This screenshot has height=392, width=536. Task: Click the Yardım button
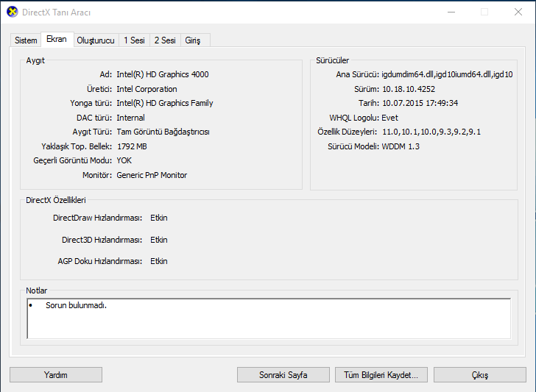tap(56, 375)
